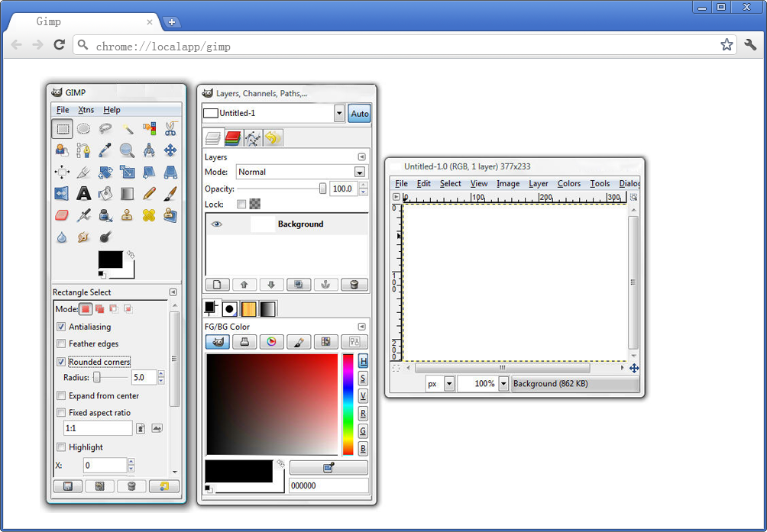Disable the Antialiasing checkbox
767x532 pixels.
[61, 327]
